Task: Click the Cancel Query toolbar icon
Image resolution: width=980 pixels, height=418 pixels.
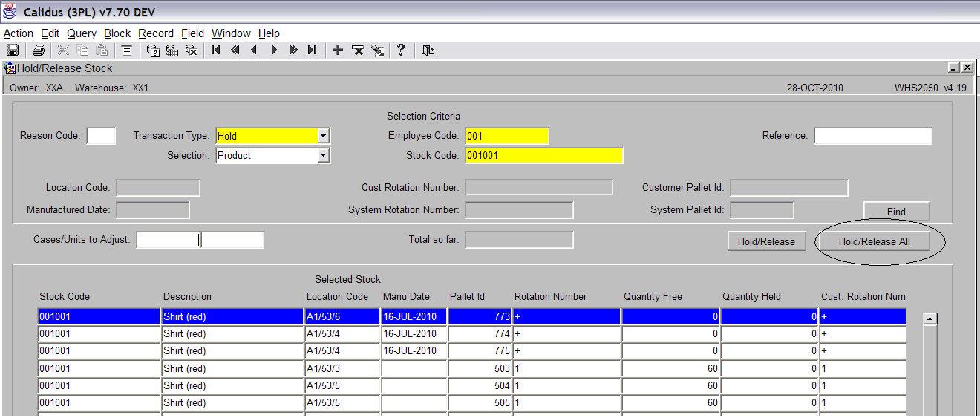Action: tap(192, 50)
